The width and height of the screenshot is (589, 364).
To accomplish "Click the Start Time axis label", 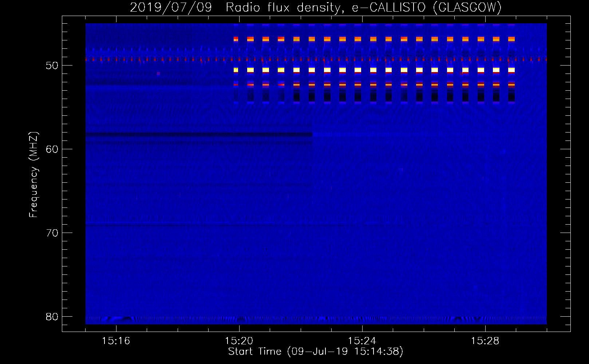I will (316, 352).
